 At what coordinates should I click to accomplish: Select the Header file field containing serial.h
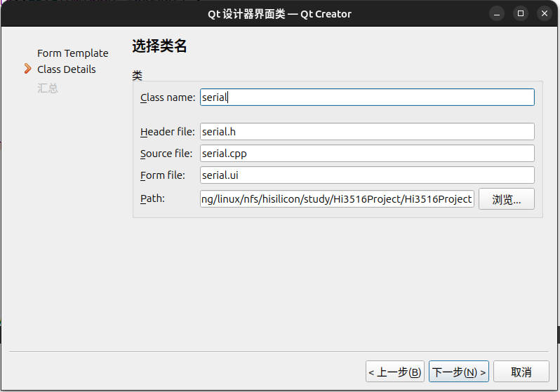coord(366,132)
